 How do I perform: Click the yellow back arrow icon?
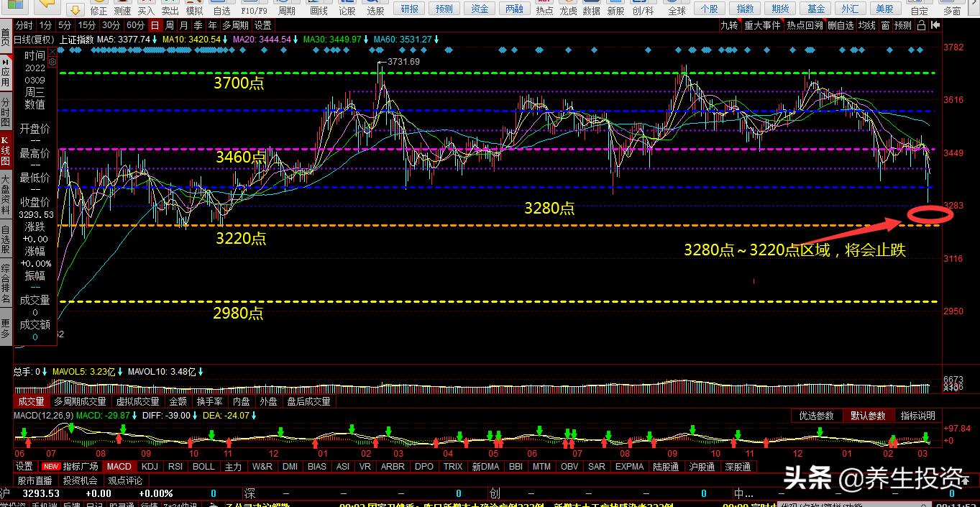(46, 6)
